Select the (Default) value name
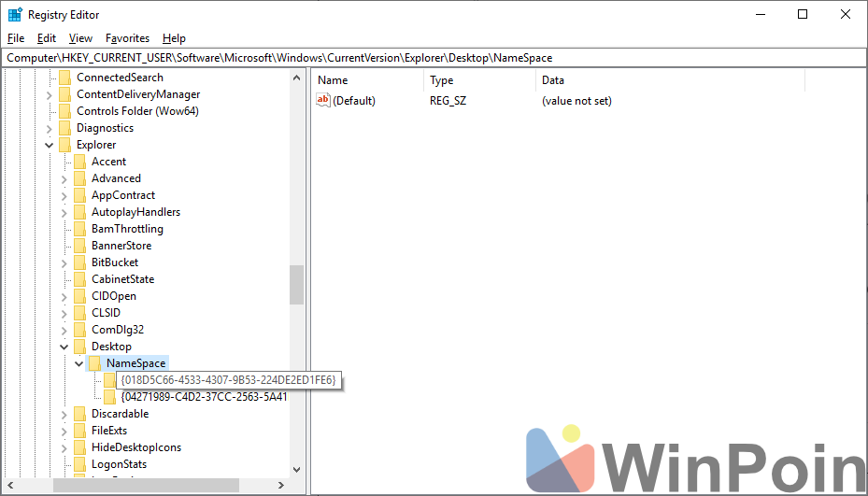This screenshot has height=496, width=868. point(354,101)
